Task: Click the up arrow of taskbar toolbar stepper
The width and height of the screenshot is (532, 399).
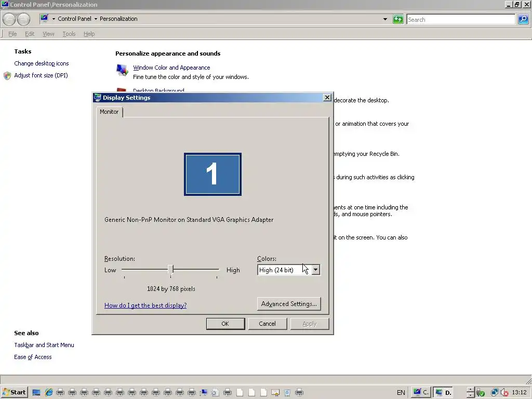Action: [471, 390]
